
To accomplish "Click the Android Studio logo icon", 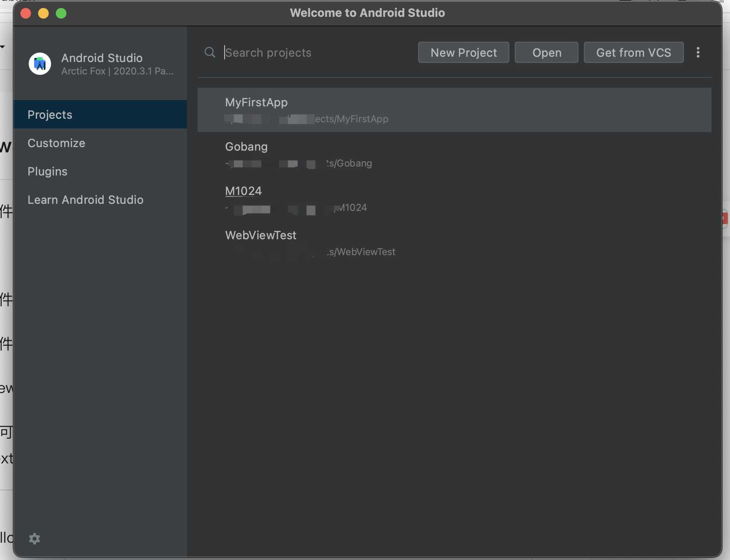I will [40, 64].
